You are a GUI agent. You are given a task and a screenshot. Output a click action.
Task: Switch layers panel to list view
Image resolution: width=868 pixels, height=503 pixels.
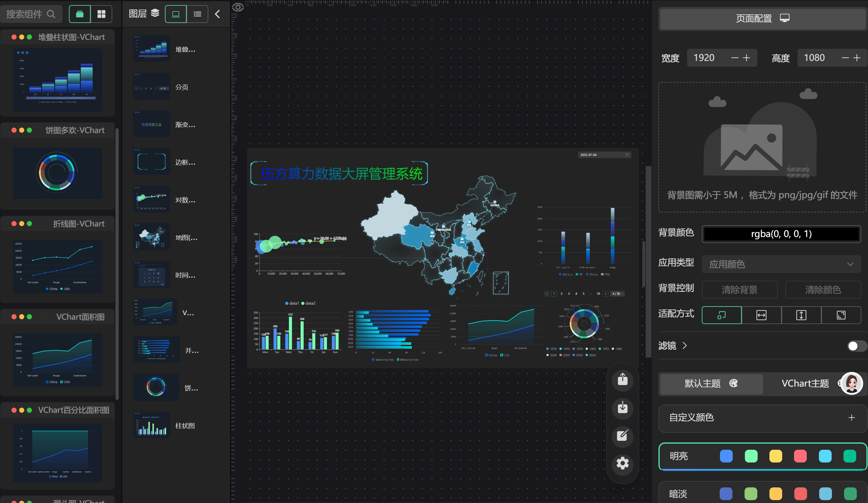(197, 14)
